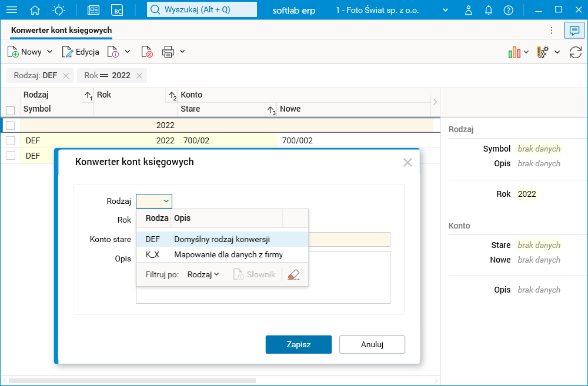The width and height of the screenshot is (588, 386).
Task: Click the Anuluj cancel button
Action: tap(372, 344)
